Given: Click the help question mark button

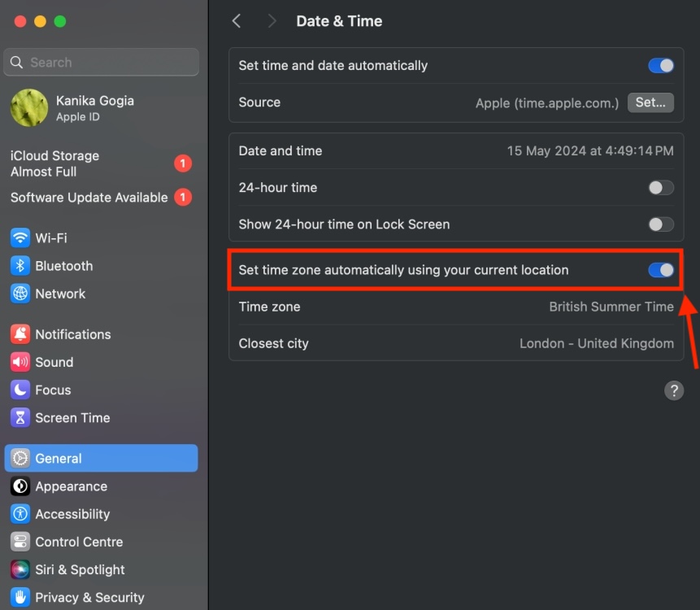Looking at the screenshot, I should pos(674,390).
